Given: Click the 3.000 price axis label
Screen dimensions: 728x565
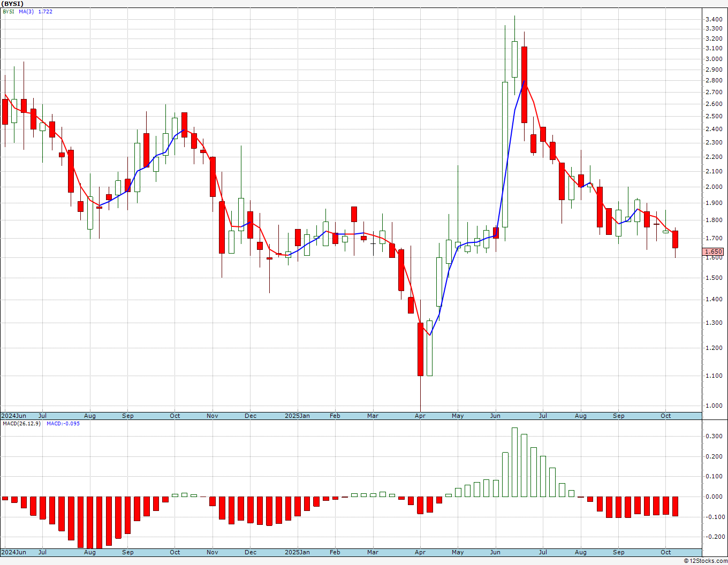Looking at the screenshot, I should tap(714, 59).
